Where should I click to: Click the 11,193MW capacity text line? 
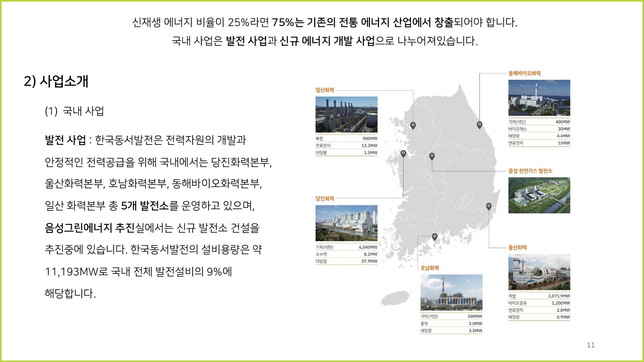(139, 271)
